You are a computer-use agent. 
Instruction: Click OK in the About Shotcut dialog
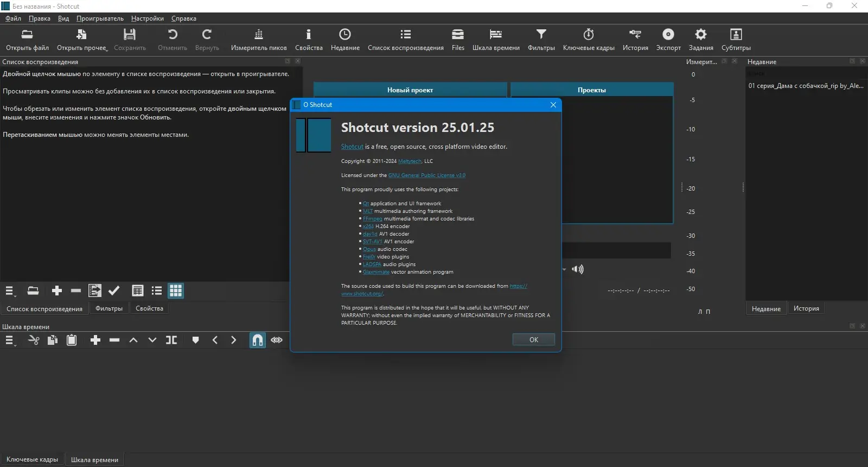[x=534, y=339]
